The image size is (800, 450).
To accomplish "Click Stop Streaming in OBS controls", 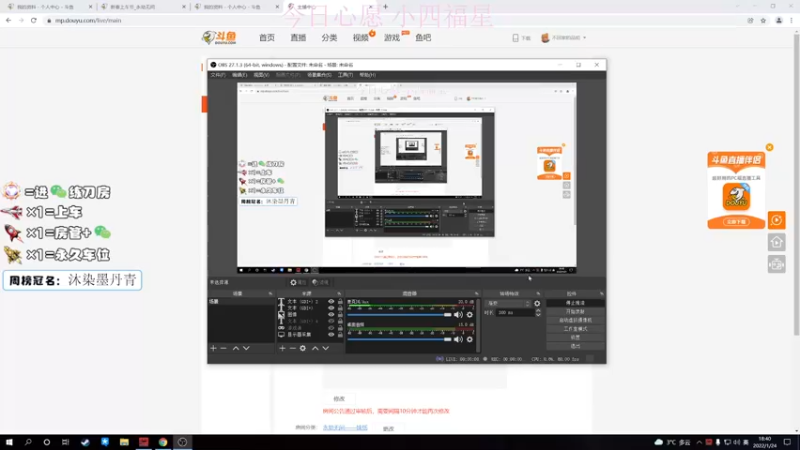I will (x=575, y=303).
